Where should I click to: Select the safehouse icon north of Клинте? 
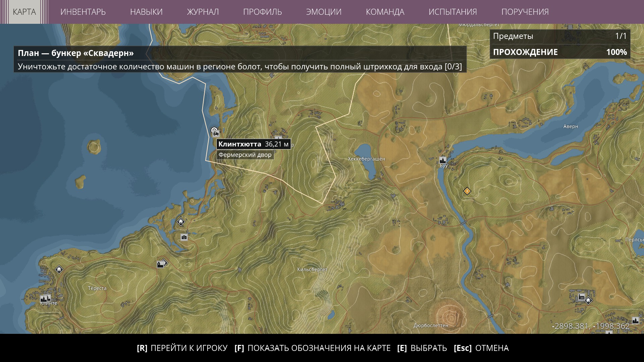59,269
